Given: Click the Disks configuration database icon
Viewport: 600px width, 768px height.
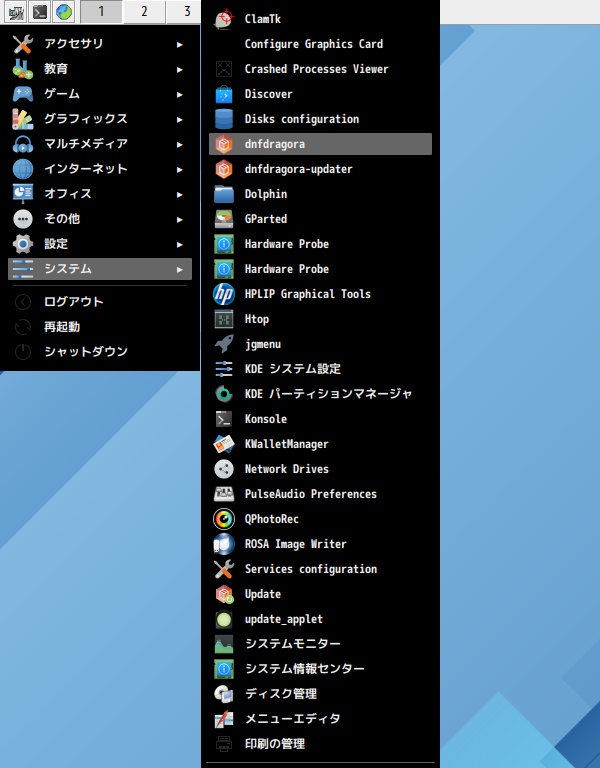Looking at the screenshot, I should pos(224,119).
